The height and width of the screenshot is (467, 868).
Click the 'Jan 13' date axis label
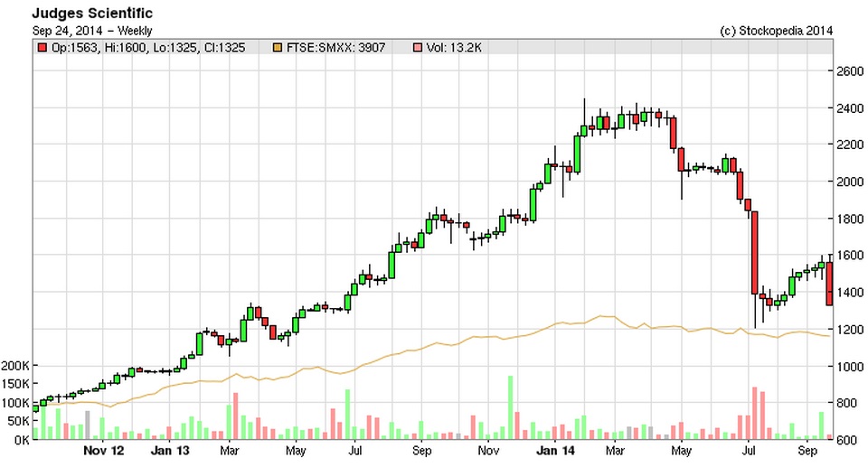pos(170,451)
